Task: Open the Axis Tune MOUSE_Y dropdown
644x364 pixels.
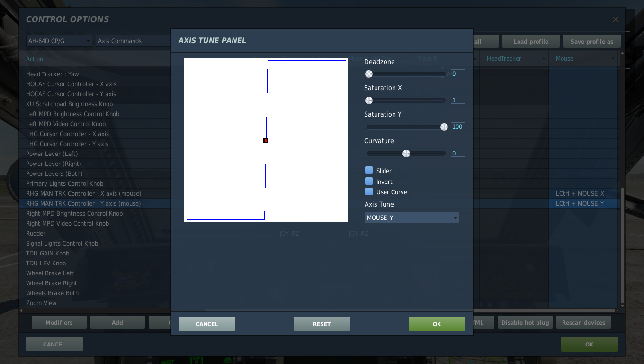Action: coord(411,218)
